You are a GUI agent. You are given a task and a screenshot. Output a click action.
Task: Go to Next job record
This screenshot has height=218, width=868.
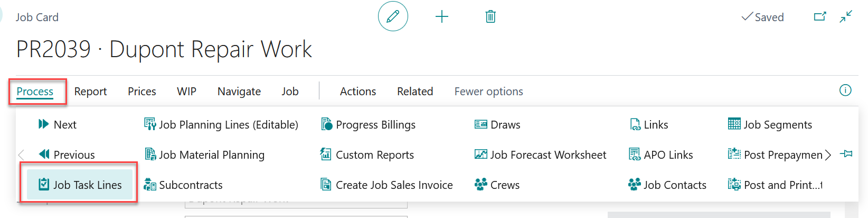[x=58, y=124]
